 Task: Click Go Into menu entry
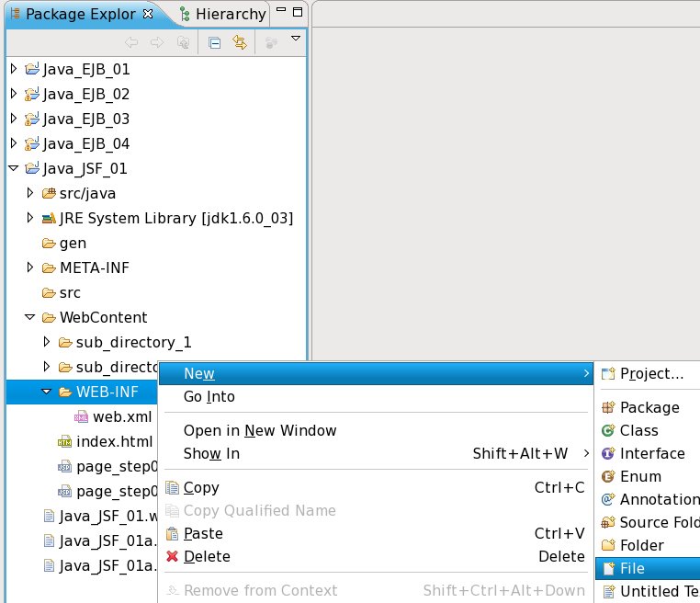[x=209, y=397]
